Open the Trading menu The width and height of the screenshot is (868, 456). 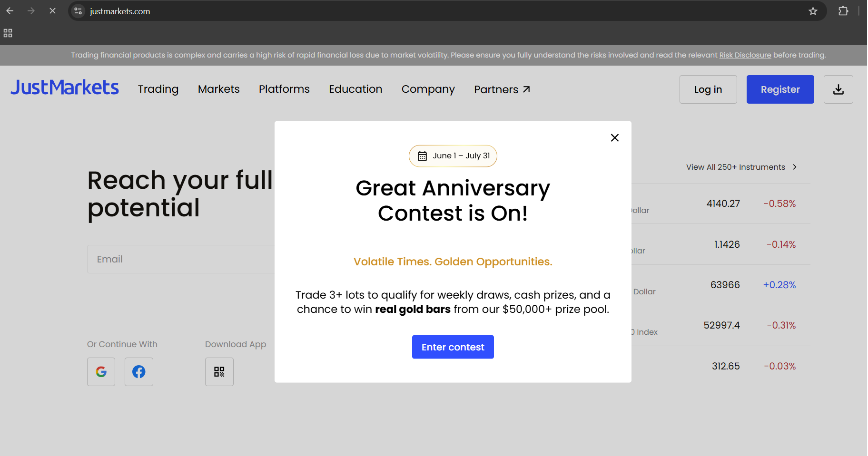pos(158,89)
